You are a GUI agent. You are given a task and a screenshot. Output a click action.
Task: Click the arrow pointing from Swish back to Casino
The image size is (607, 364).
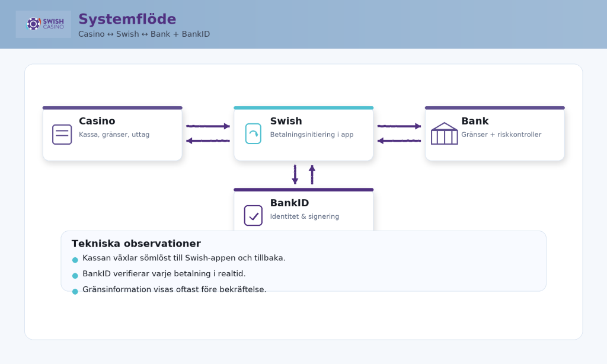tap(207, 141)
